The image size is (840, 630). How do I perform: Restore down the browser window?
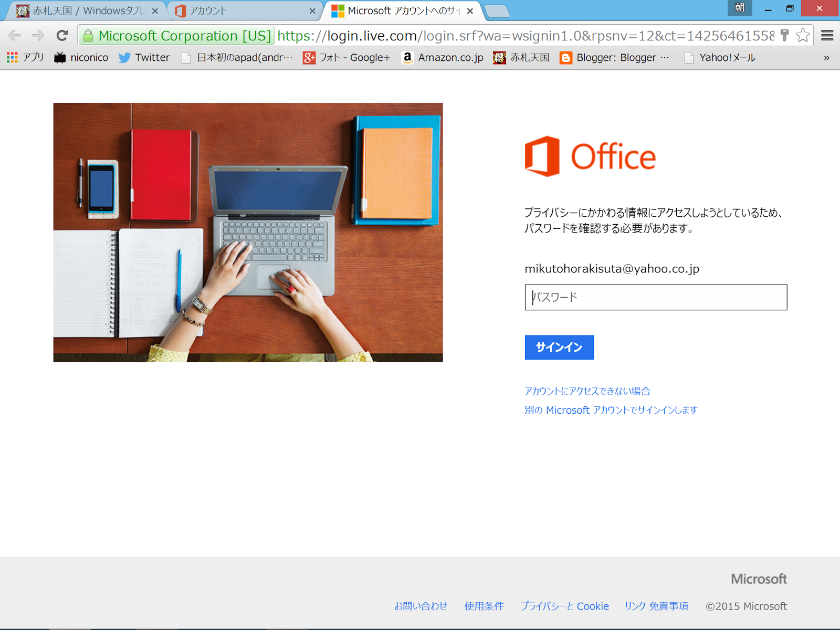[x=790, y=8]
